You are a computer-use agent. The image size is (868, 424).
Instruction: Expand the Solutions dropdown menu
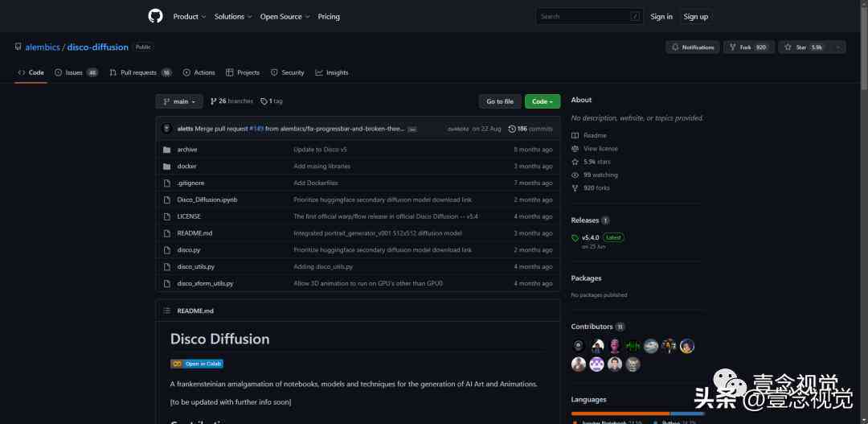click(x=233, y=17)
